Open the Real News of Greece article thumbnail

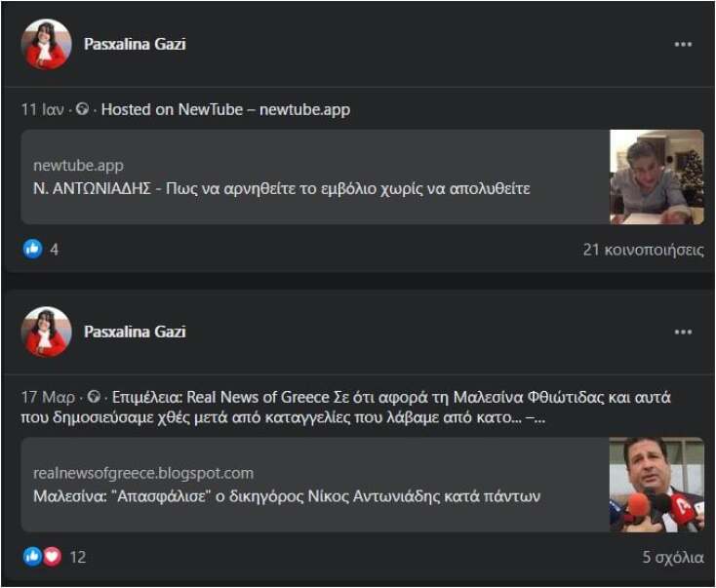pos(656,485)
